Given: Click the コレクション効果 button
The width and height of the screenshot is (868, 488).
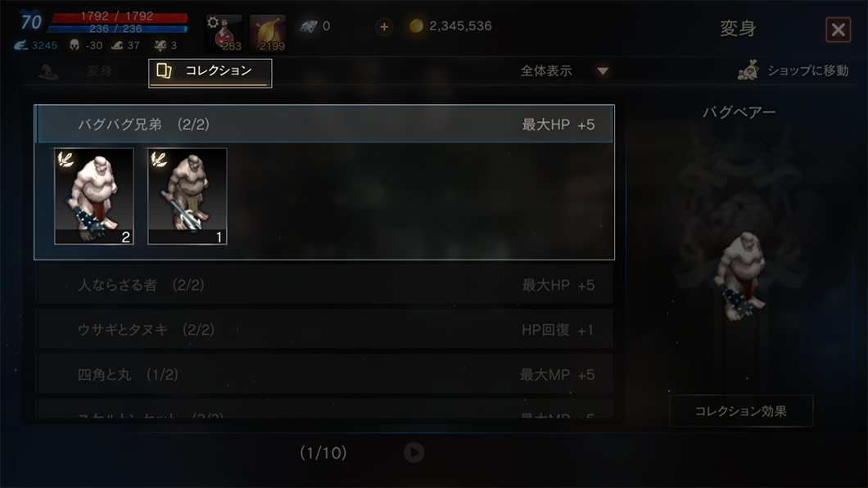Looking at the screenshot, I should tap(741, 411).
